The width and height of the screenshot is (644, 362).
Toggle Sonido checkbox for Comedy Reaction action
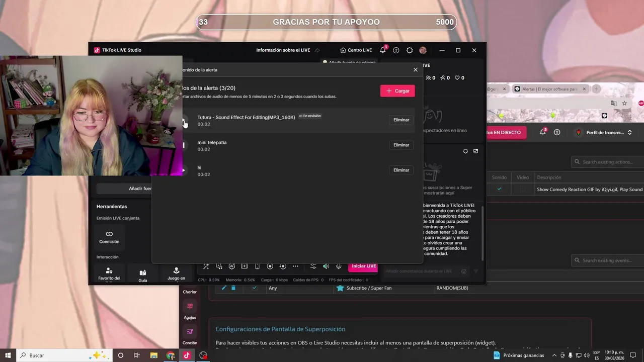point(499,190)
